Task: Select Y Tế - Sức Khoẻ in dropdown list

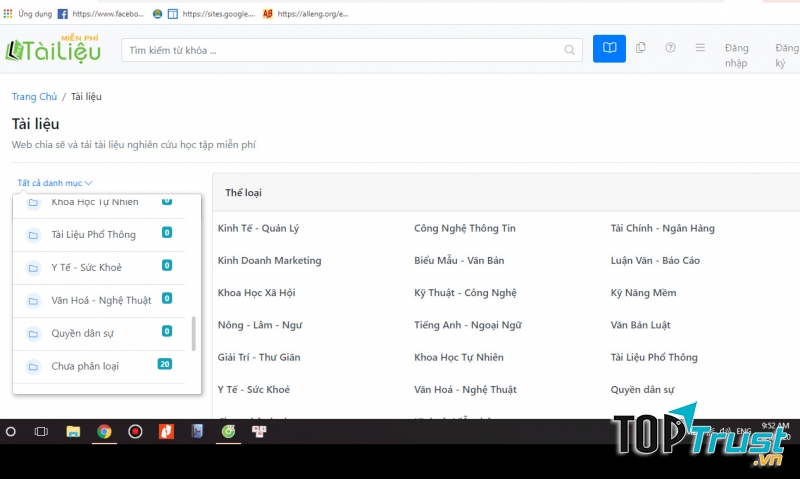Action: [x=88, y=267]
